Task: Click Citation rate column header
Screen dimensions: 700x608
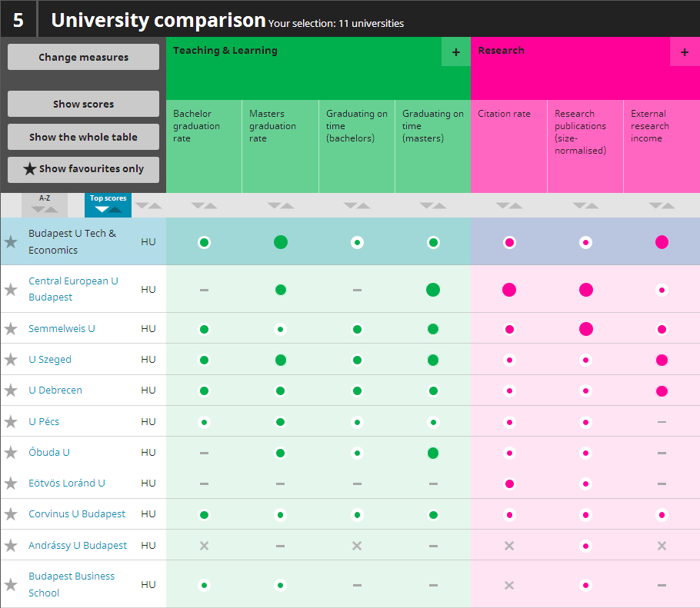Action: (x=509, y=146)
